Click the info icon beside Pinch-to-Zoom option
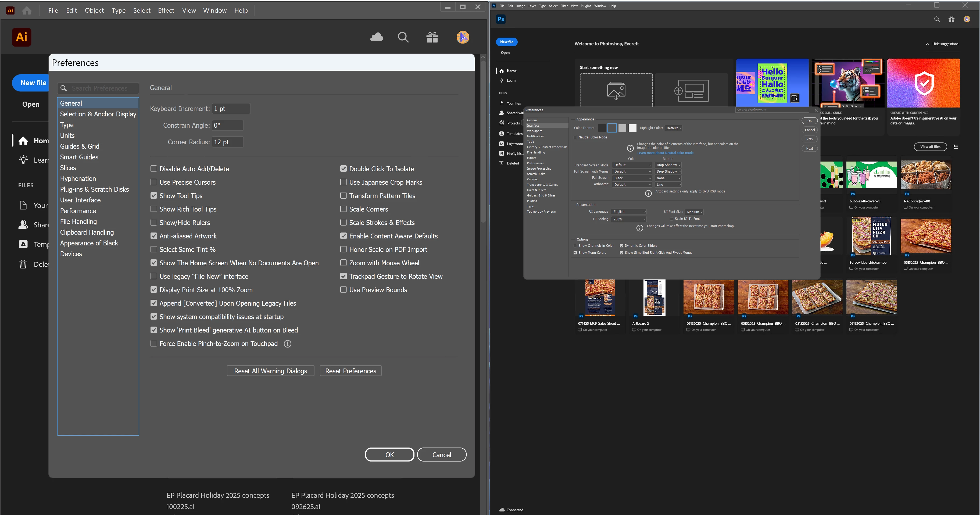Viewport: 980px width, 515px height. tap(288, 344)
